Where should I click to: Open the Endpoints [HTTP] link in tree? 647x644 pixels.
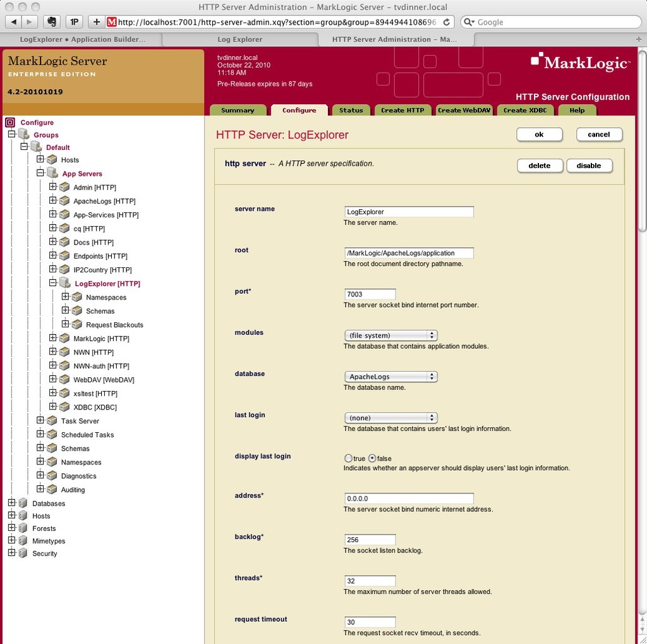(100, 256)
